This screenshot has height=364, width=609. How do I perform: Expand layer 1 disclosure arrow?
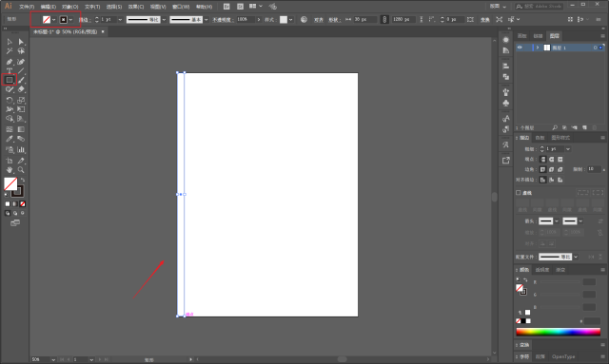(538, 48)
